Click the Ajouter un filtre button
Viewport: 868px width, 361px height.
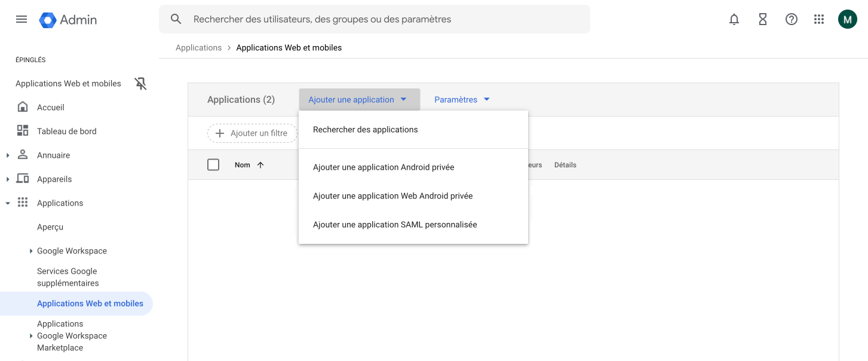[252, 133]
